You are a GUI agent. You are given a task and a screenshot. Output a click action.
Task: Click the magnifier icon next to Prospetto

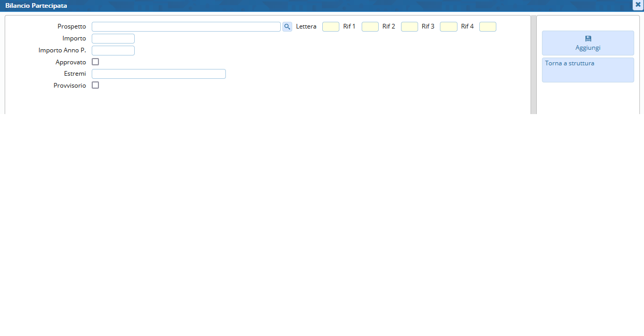tap(287, 26)
